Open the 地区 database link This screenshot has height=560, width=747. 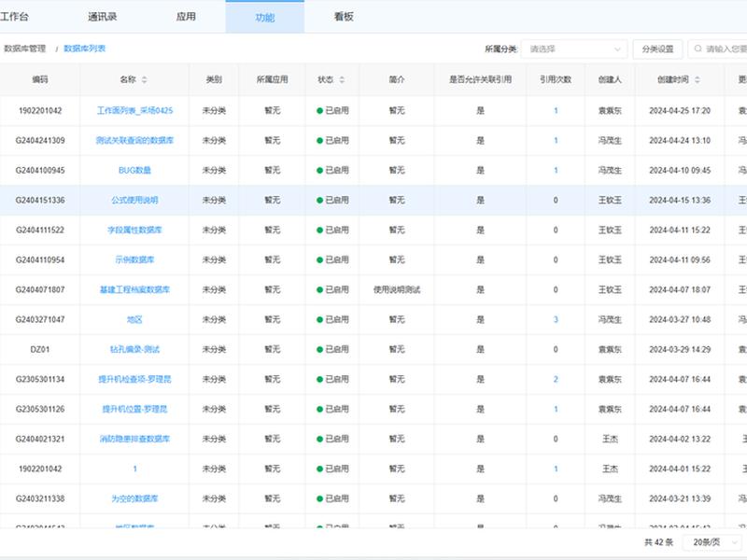tap(134, 319)
